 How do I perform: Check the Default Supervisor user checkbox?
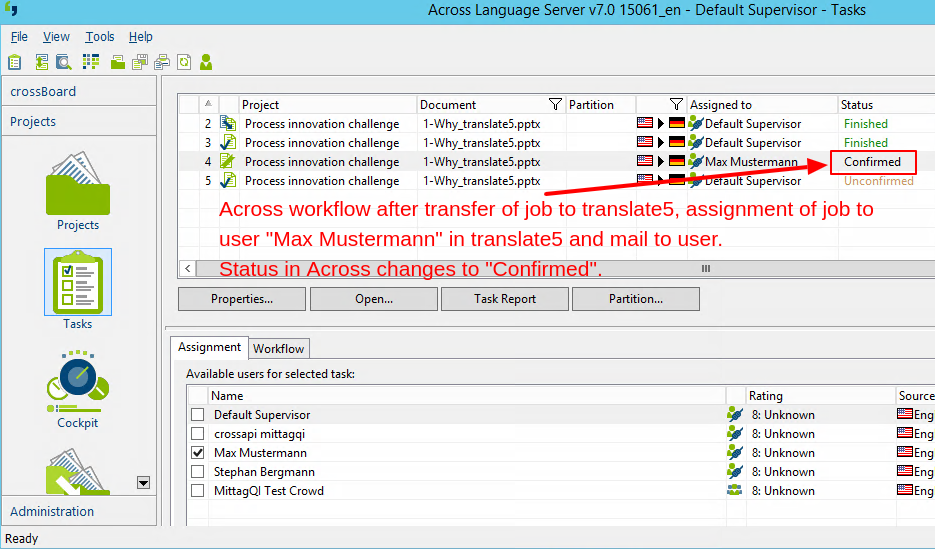[197, 414]
